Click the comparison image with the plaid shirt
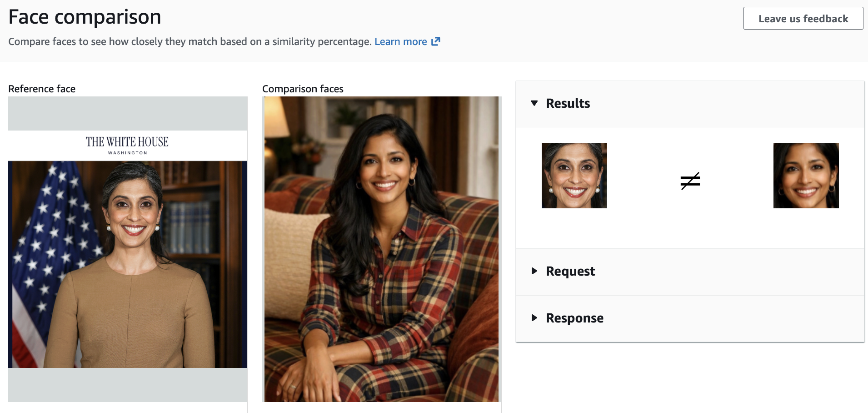 [x=382, y=249]
